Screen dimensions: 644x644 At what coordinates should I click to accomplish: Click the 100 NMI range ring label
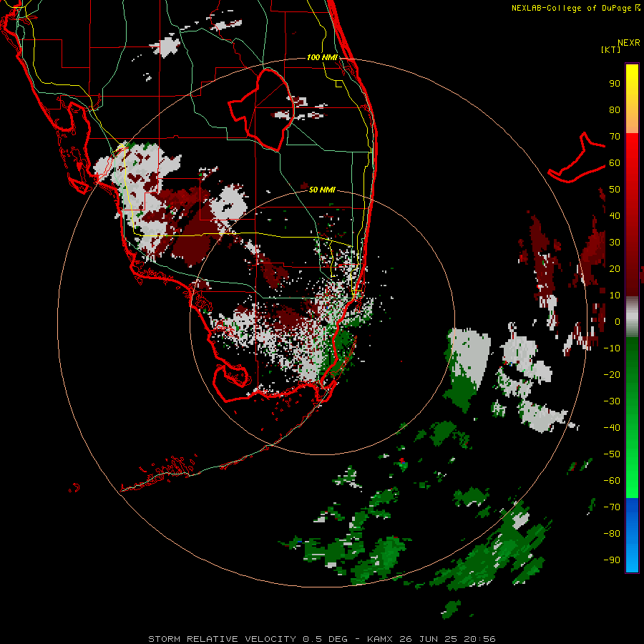click(x=322, y=57)
